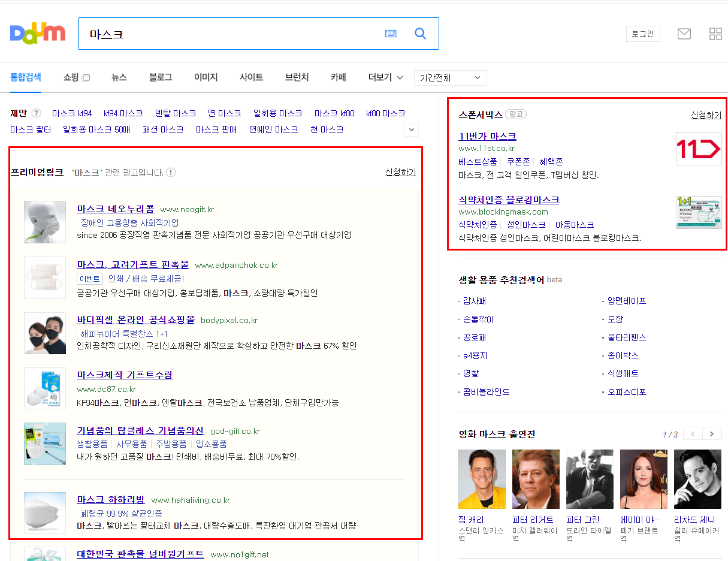Viewport: 728px width, 561px height.
Task: Click the 로그인 button
Action: tap(643, 34)
